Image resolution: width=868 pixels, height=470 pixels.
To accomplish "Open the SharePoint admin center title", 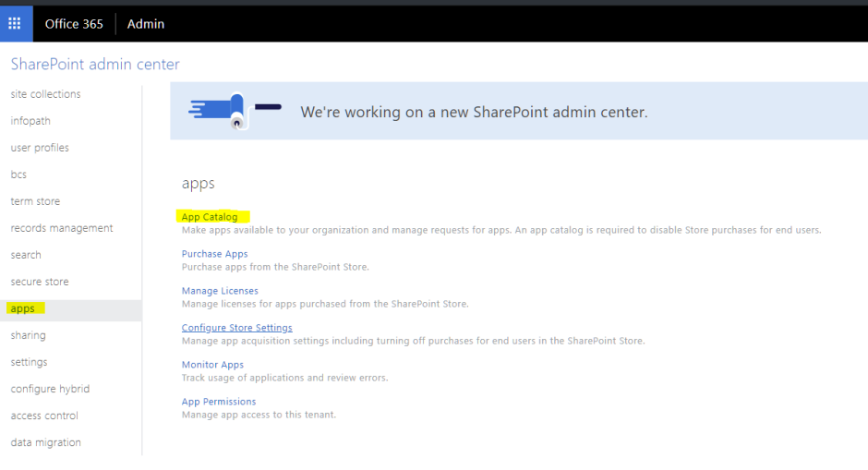I will coord(95,65).
